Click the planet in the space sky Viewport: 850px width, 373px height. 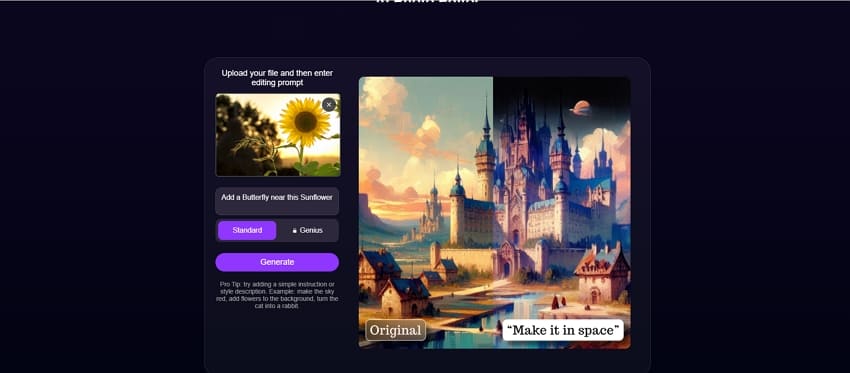point(581,108)
